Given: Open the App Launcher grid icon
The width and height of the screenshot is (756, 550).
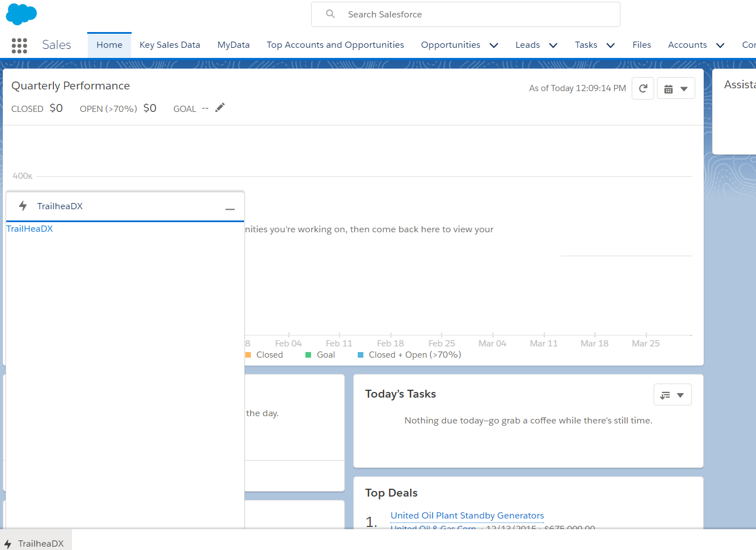Looking at the screenshot, I should tap(19, 46).
